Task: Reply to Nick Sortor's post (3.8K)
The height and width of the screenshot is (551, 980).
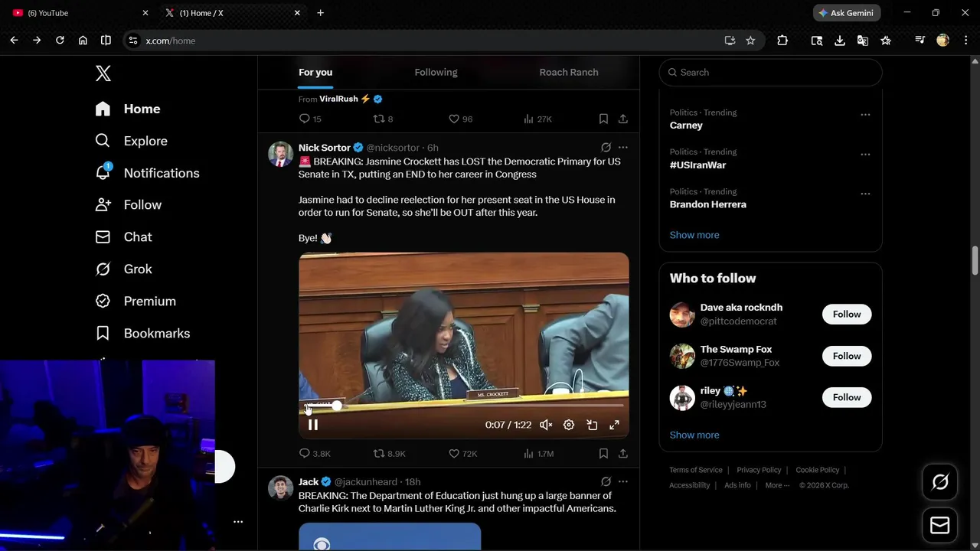Action: (315, 454)
